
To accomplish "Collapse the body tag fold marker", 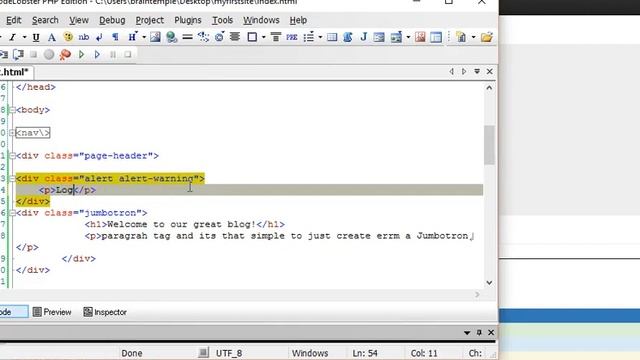I will (12, 110).
